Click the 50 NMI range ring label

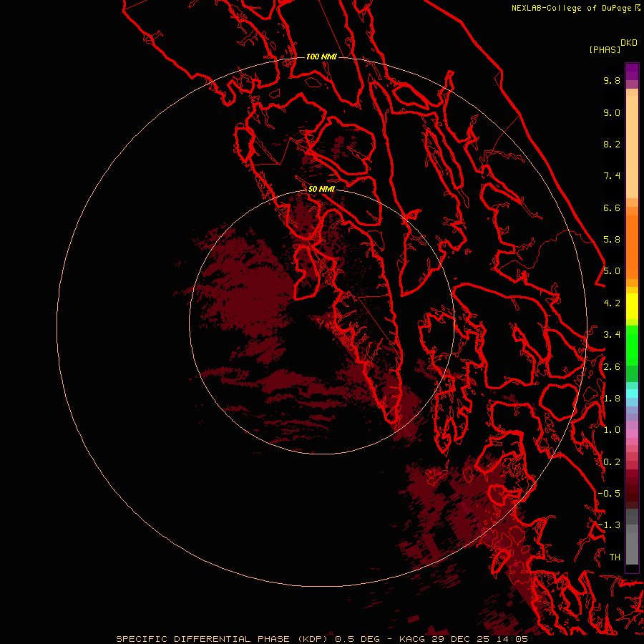[321, 189]
